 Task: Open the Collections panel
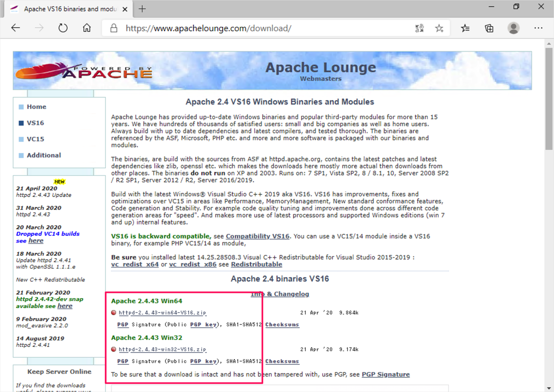coord(489,28)
